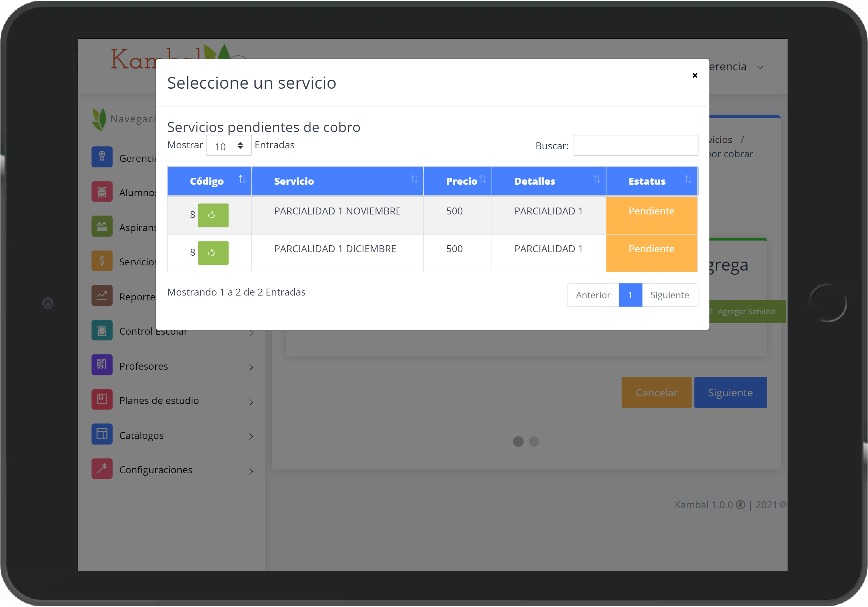Click the Gerencia sidebar icon

tap(102, 157)
